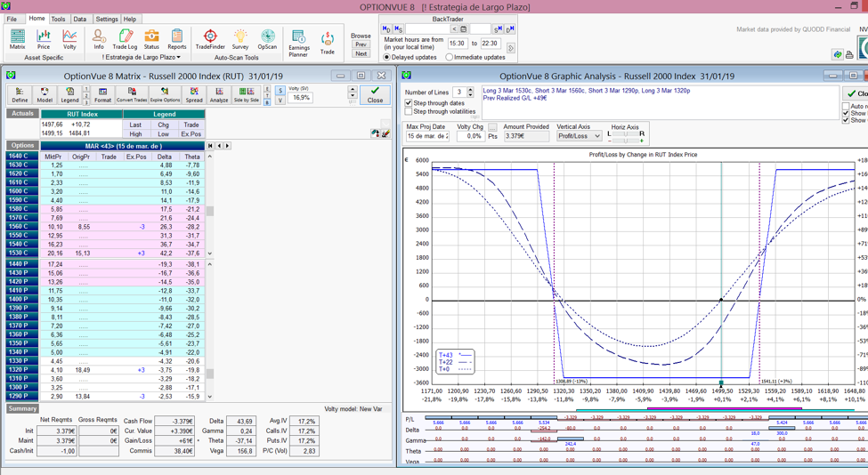
Task: Open the Data tab
Action: click(x=80, y=19)
